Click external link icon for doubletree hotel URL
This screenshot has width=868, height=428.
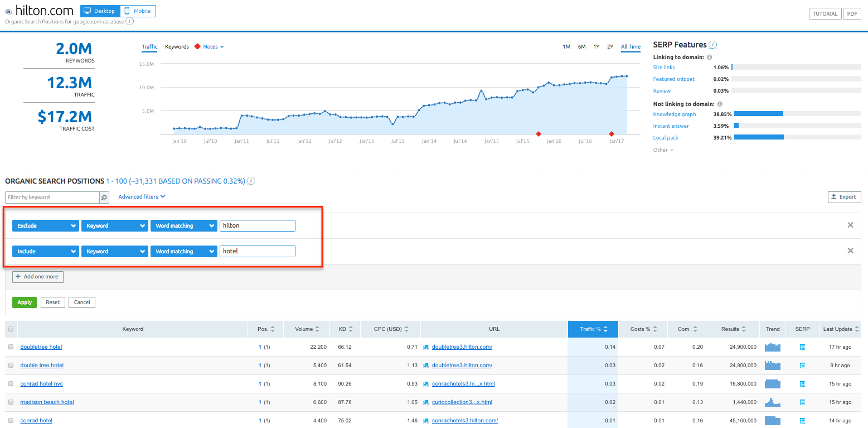pos(426,347)
